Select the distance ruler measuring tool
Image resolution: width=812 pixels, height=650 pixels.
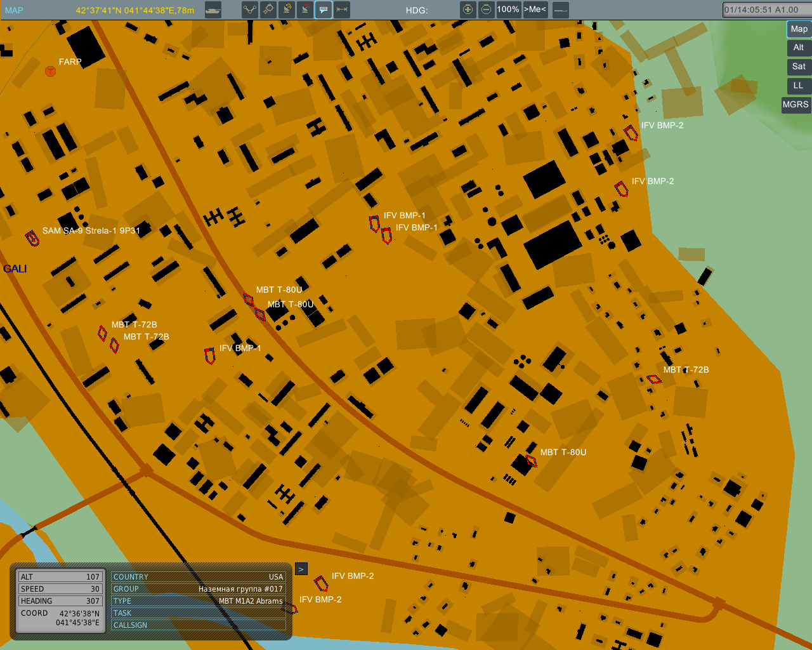(342, 10)
